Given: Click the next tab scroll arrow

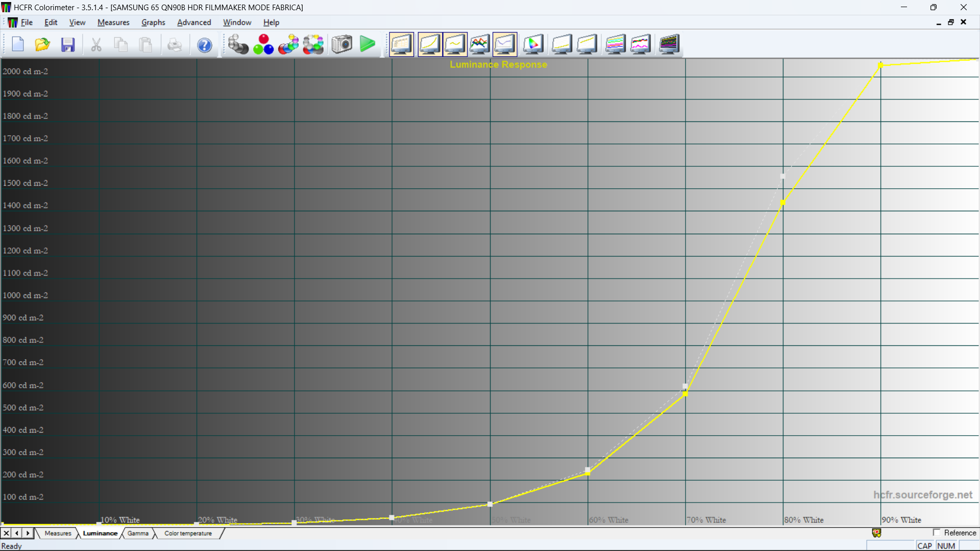Looking at the screenshot, I should pos(28,533).
